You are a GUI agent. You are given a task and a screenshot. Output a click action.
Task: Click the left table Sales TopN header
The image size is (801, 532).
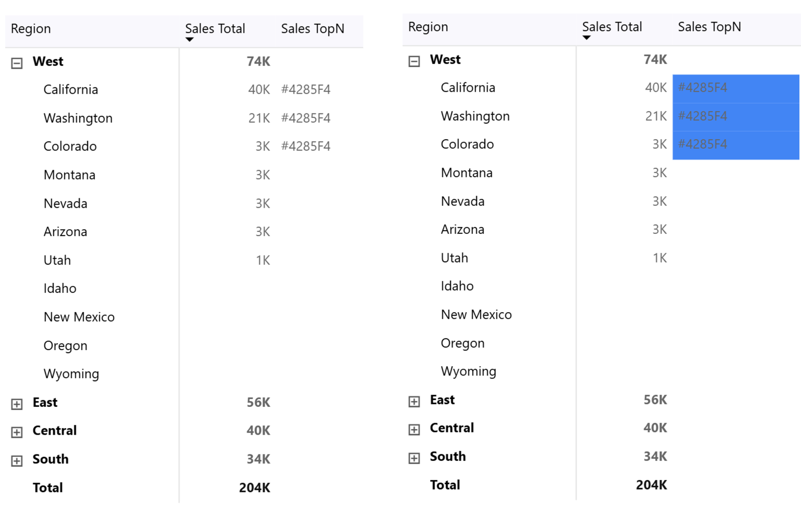(x=312, y=29)
